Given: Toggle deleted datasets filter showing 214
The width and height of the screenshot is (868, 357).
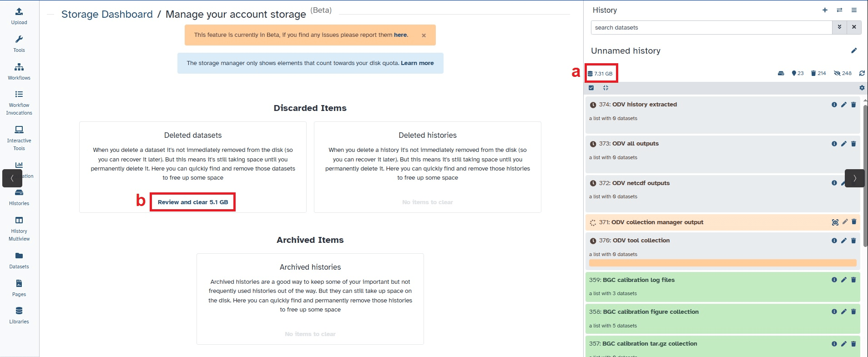Looking at the screenshot, I should (818, 73).
